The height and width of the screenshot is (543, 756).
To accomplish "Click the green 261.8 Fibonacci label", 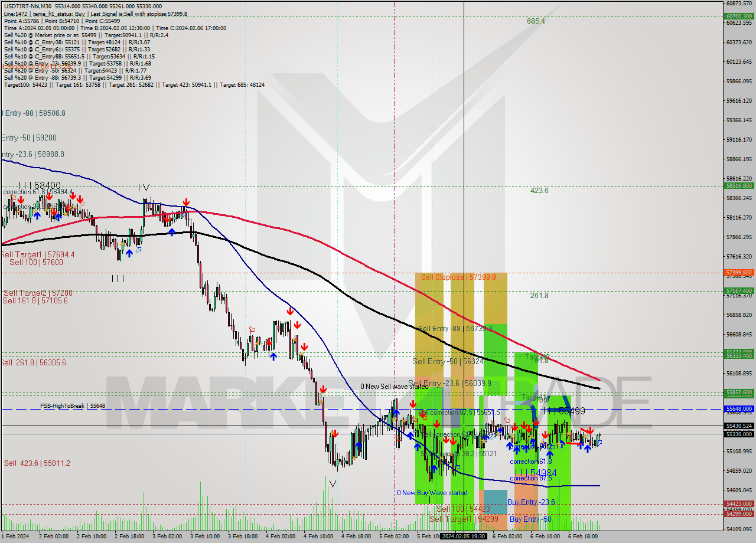I will point(539,295).
